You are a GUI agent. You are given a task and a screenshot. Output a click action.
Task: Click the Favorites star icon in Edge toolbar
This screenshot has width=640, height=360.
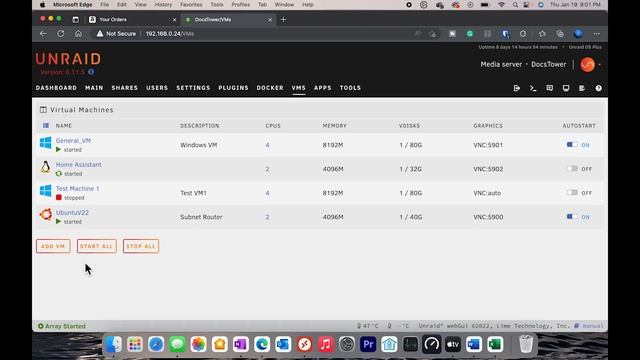pos(542,34)
